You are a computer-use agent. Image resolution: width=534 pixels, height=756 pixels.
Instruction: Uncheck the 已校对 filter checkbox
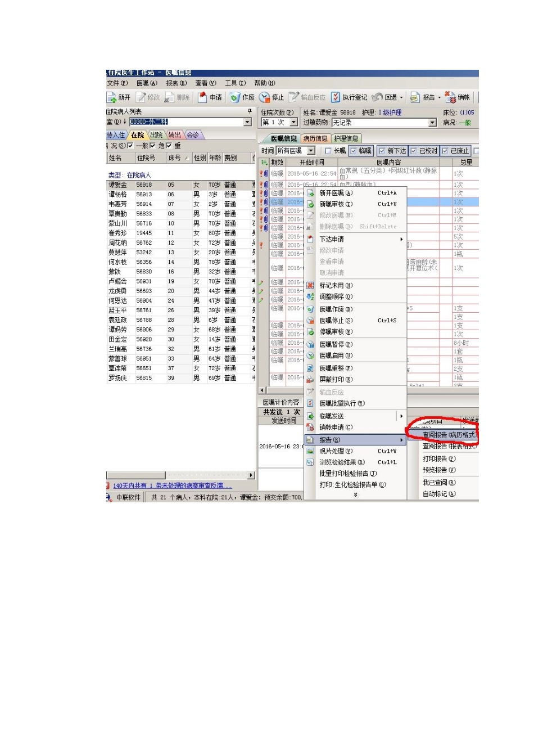coord(413,151)
